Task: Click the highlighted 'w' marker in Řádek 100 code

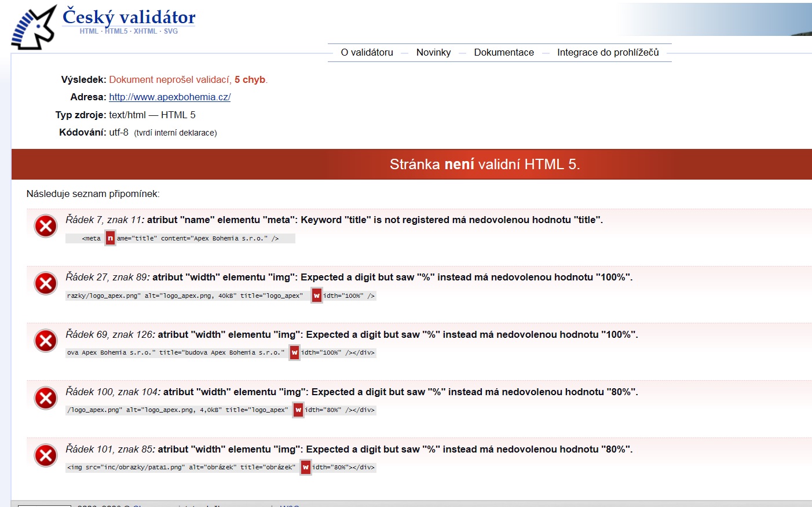Action: point(298,410)
